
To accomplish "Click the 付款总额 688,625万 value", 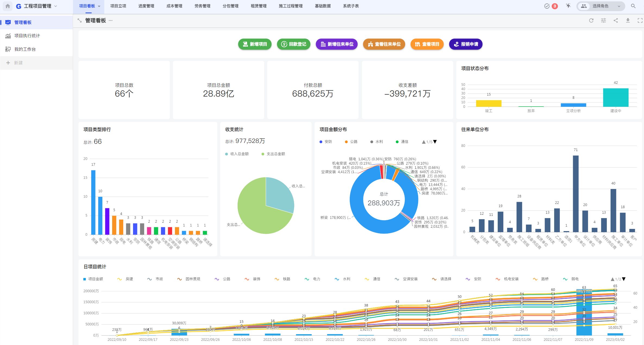I will (x=313, y=94).
